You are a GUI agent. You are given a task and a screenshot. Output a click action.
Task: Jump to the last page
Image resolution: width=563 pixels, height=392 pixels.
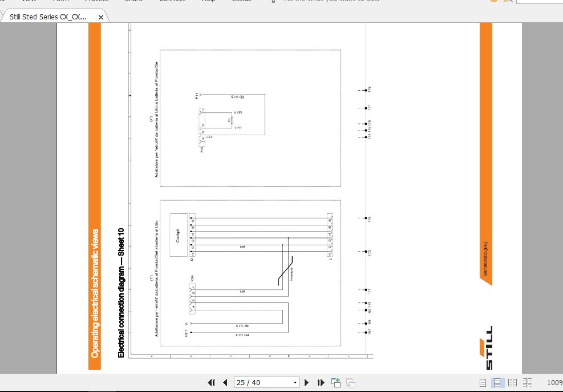click(x=321, y=383)
